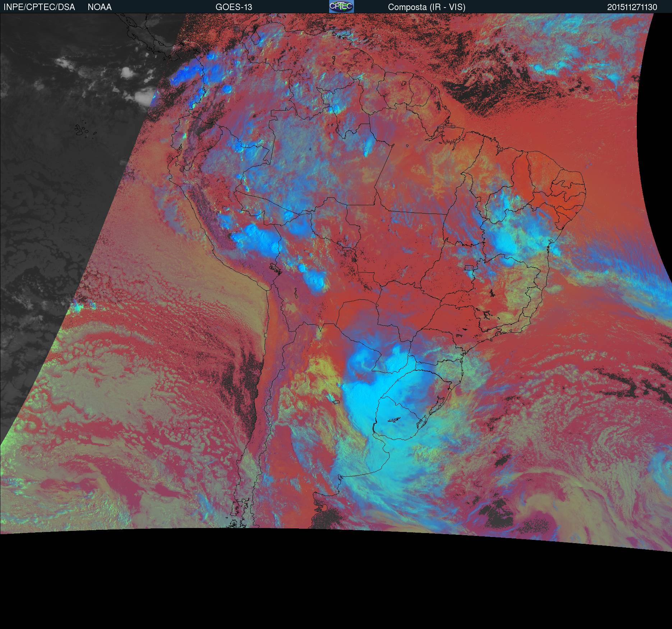Viewport: 672px width, 629px height.
Task: Click the 201511271130 timestamp
Action: tap(632, 7)
